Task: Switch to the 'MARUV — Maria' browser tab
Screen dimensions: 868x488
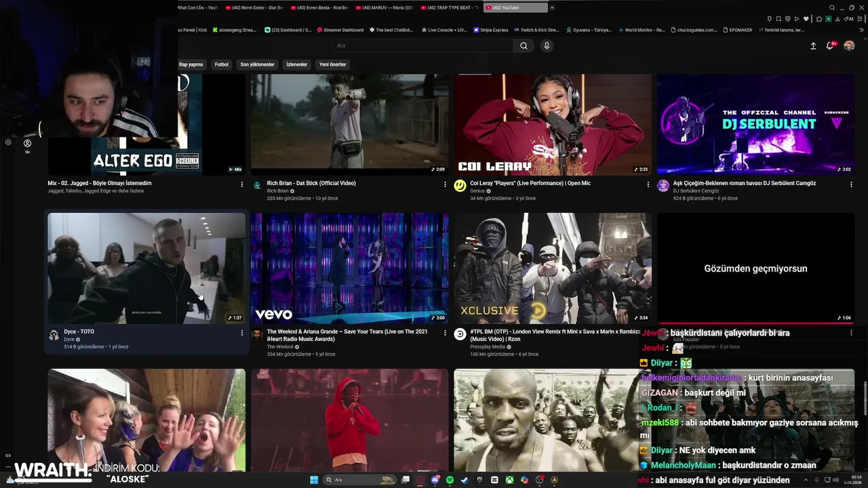Action: click(x=384, y=7)
